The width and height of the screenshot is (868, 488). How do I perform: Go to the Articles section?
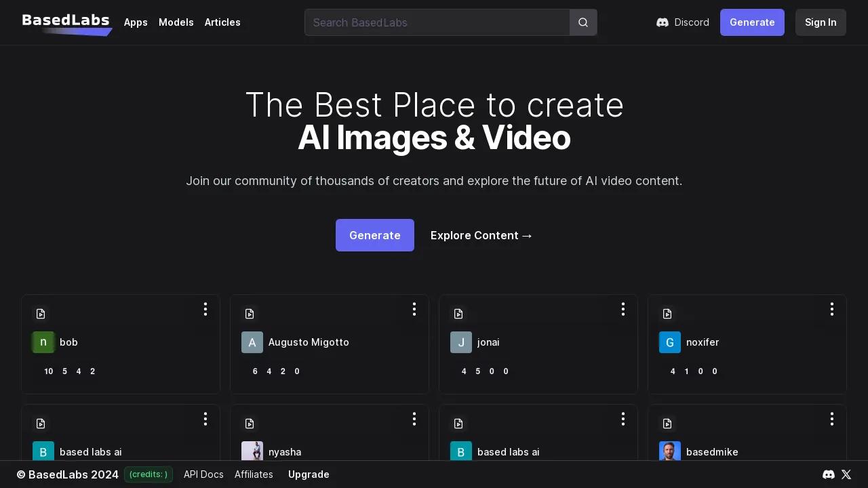coord(222,22)
